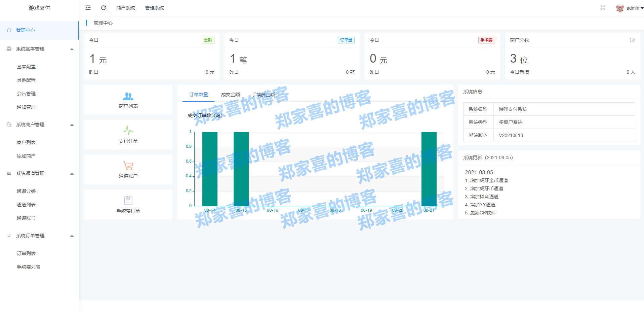Click the info icon on 商户总数 card

tap(632, 40)
